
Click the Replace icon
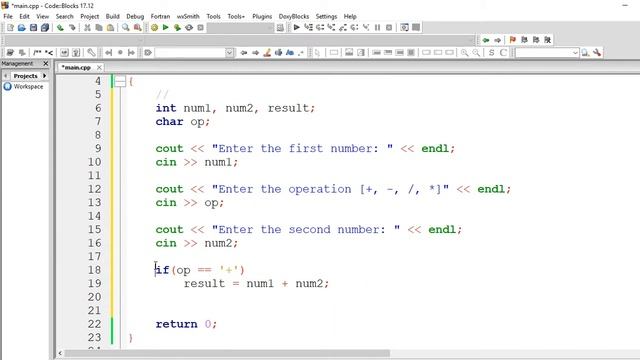(138, 27)
